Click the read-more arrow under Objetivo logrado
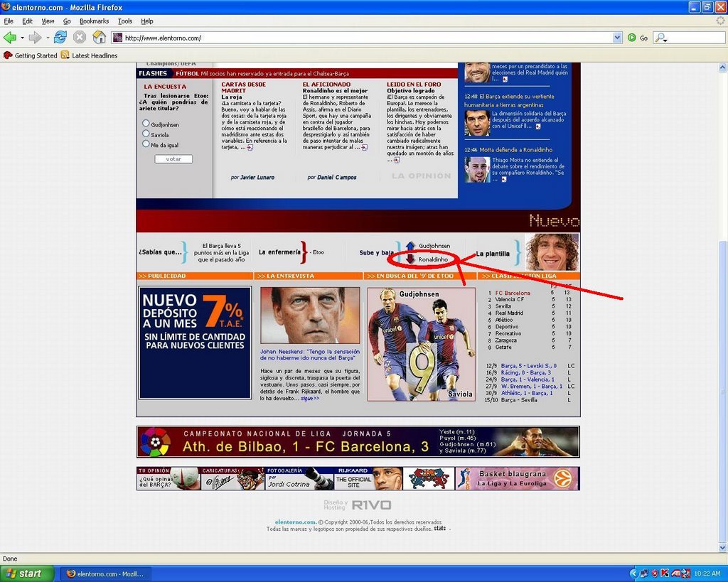 click(397, 160)
